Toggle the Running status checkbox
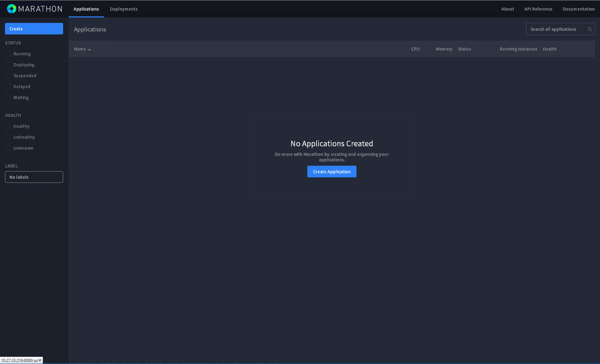The width and height of the screenshot is (600, 364). (x=8, y=54)
